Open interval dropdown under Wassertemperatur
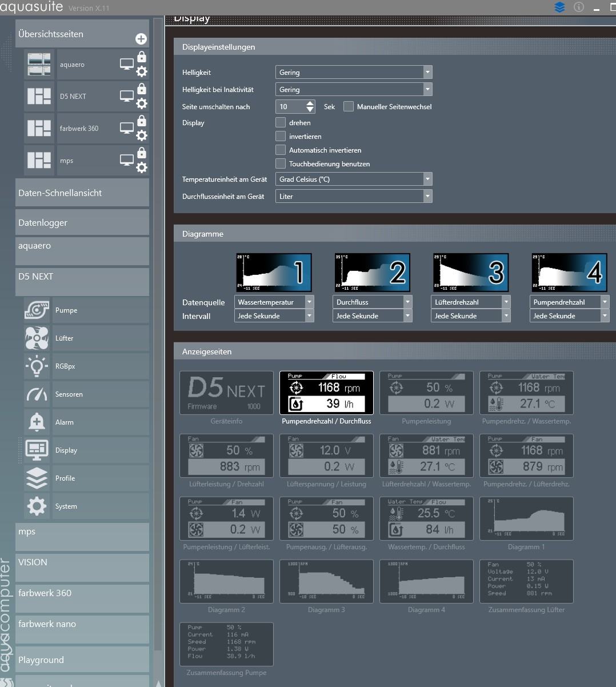 click(x=274, y=315)
